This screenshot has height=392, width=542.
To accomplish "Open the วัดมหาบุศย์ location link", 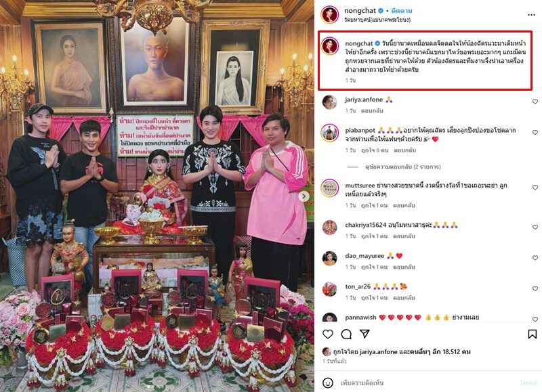I will (377, 20).
